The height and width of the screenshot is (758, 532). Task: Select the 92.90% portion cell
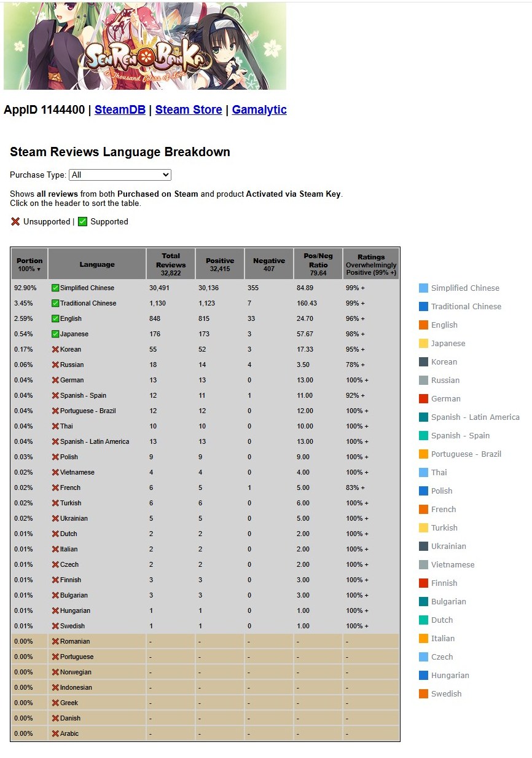tap(29, 288)
